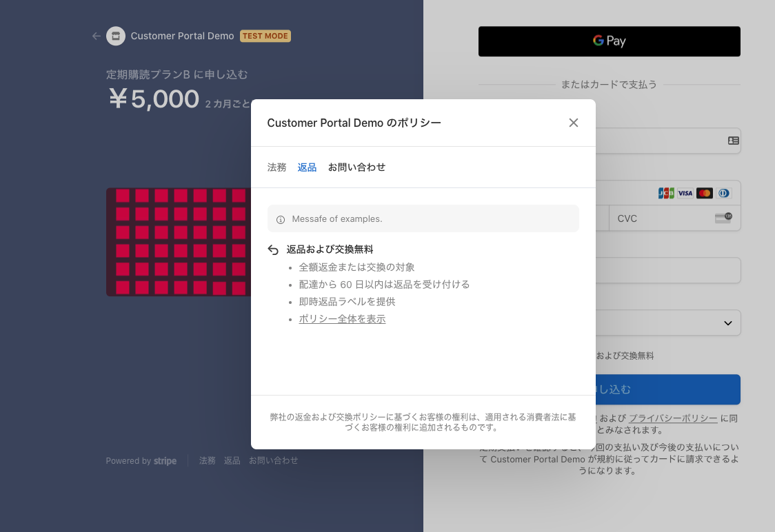Close the policy dialog with X

click(573, 123)
